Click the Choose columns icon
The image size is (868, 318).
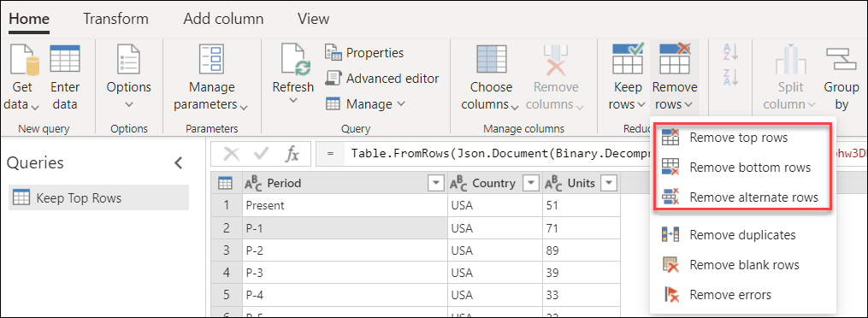coord(491,60)
